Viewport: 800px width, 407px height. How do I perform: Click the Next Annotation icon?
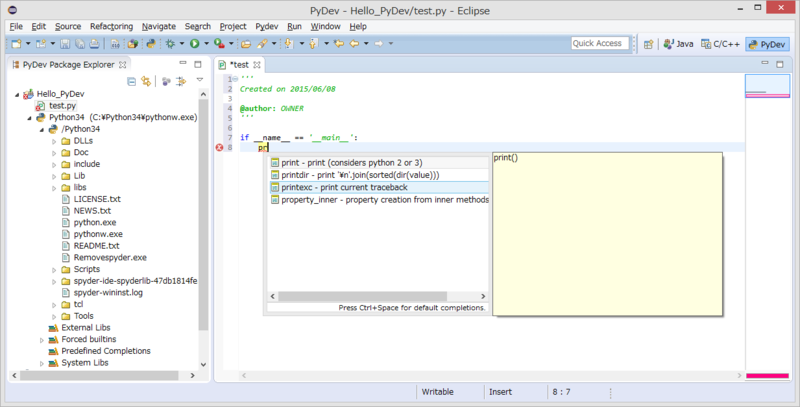289,44
